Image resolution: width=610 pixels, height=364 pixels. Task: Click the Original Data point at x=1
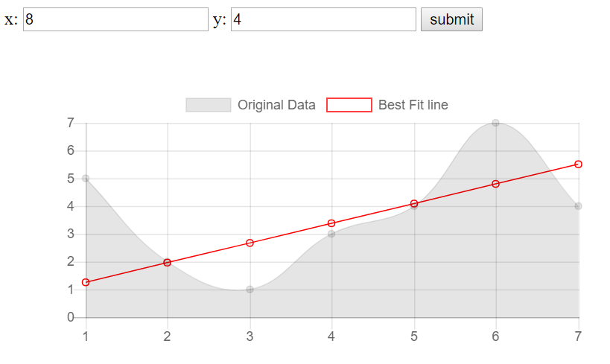tap(86, 179)
